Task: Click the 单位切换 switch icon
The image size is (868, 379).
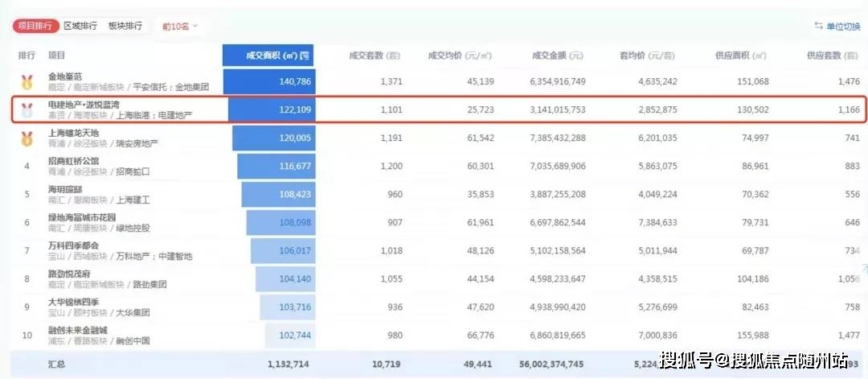Action: click(x=819, y=26)
